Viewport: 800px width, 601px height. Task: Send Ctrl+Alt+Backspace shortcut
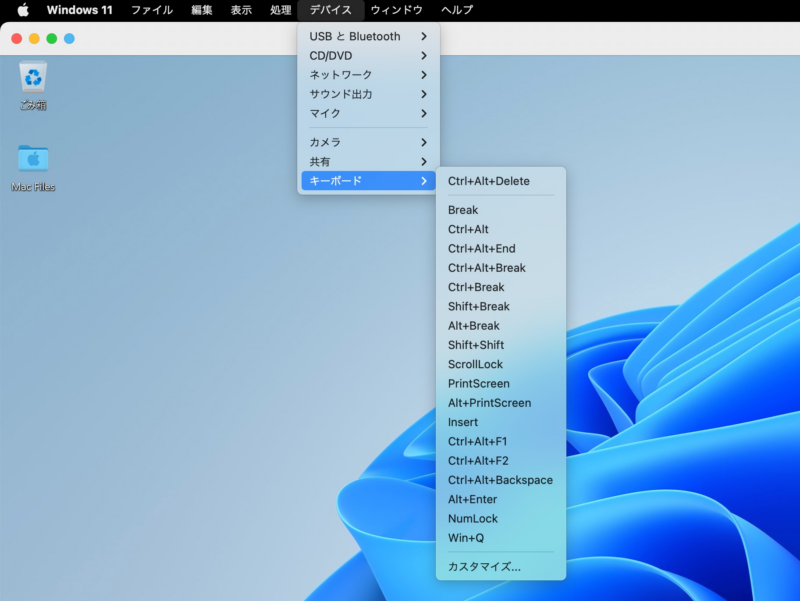501,480
